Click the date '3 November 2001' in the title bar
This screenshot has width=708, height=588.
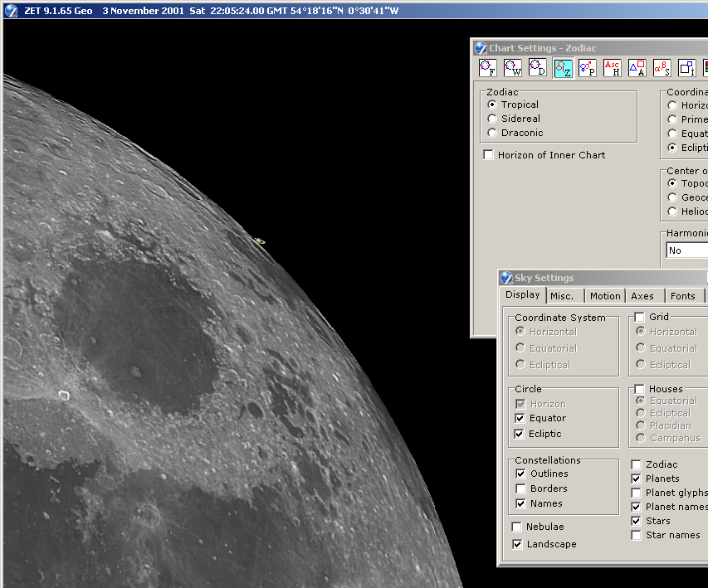click(143, 11)
